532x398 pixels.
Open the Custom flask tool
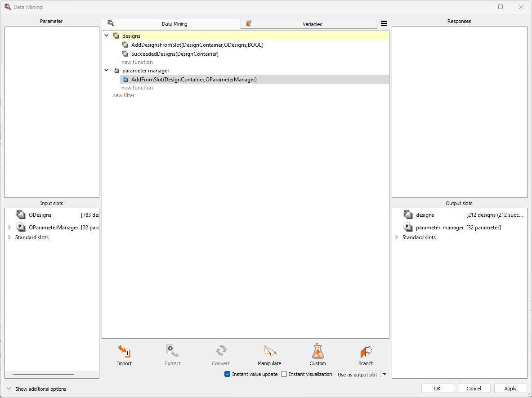[x=317, y=351]
